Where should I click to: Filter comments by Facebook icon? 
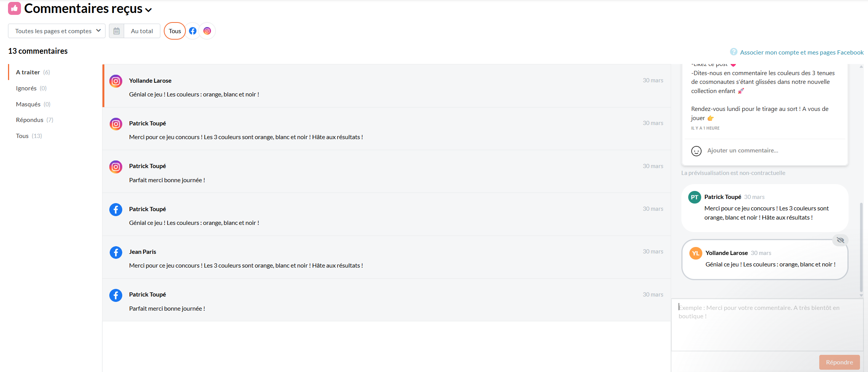pyautogui.click(x=193, y=31)
